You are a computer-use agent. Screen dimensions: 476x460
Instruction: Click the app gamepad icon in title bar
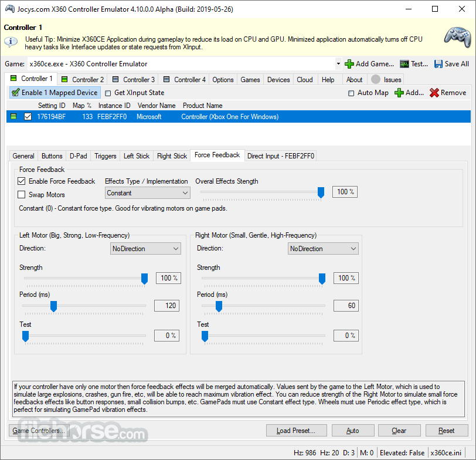pyautogui.click(x=10, y=9)
